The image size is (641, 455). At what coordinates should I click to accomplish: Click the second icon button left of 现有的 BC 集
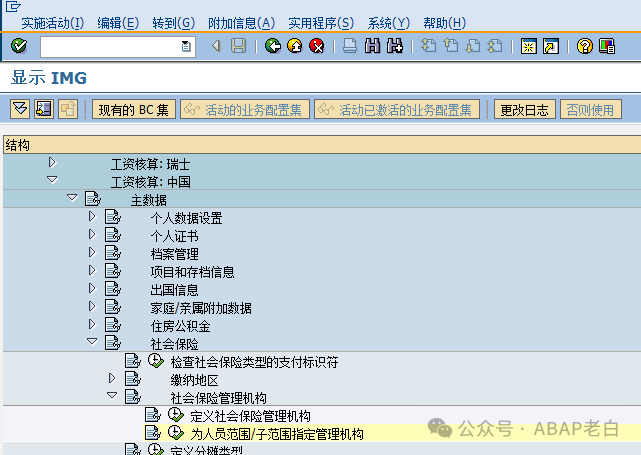click(44, 109)
